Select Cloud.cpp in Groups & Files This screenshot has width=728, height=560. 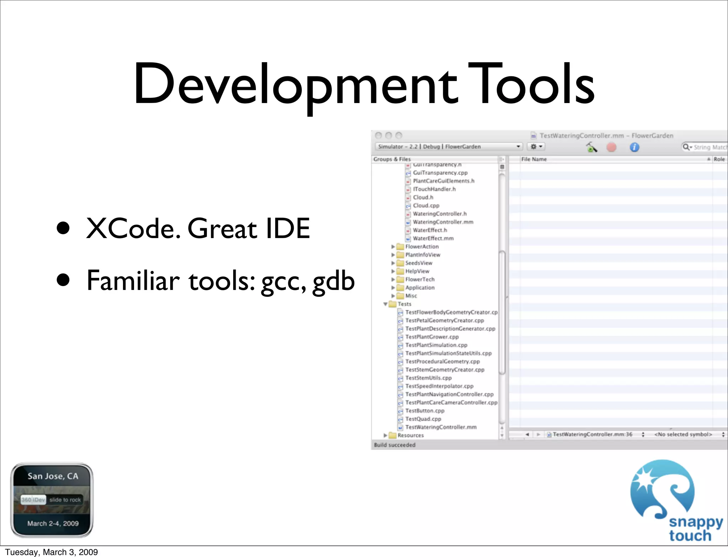tap(426, 206)
